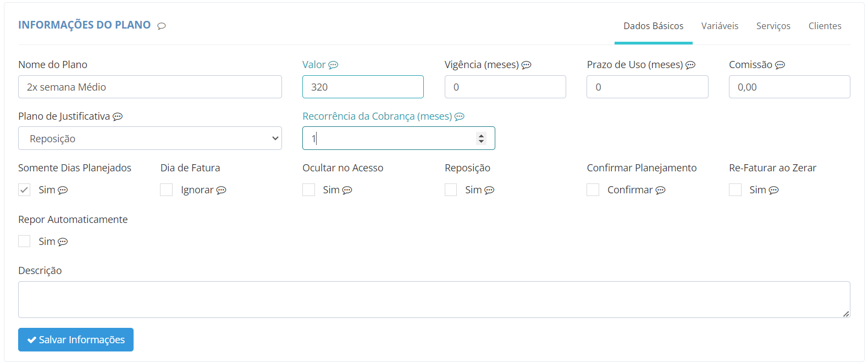This screenshot has width=868, height=363.
Task: Go to the Clientes tab
Action: click(x=825, y=26)
